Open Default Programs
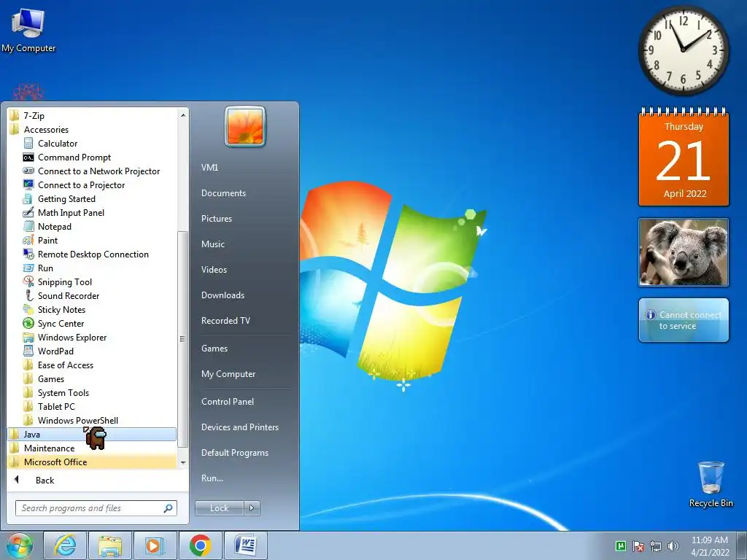747x560 pixels. pos(234,452)
